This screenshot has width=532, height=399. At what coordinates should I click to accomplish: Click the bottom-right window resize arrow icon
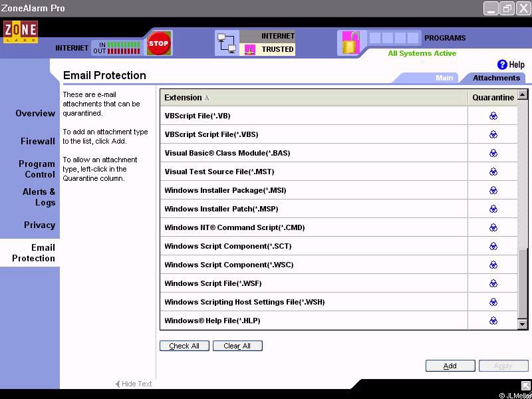[x=525, y=385]
